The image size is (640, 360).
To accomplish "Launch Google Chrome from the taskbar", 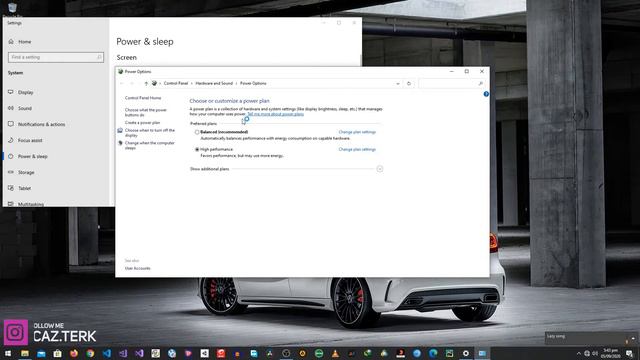I will pyautogui.click(x=90, y=353).
